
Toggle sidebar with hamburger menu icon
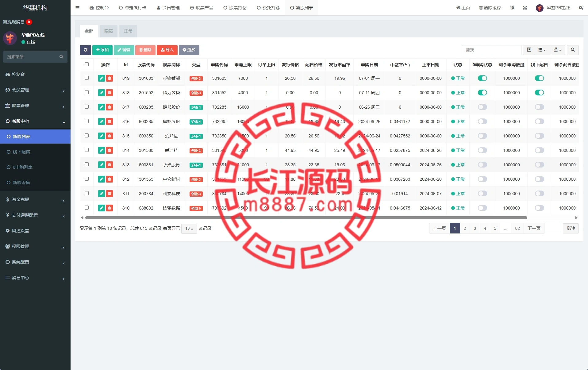click(77, 8)
